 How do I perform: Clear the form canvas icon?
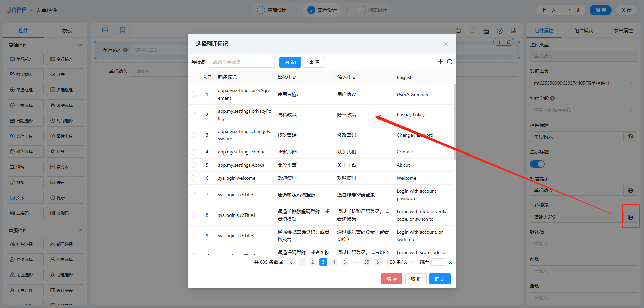(486, 30)
